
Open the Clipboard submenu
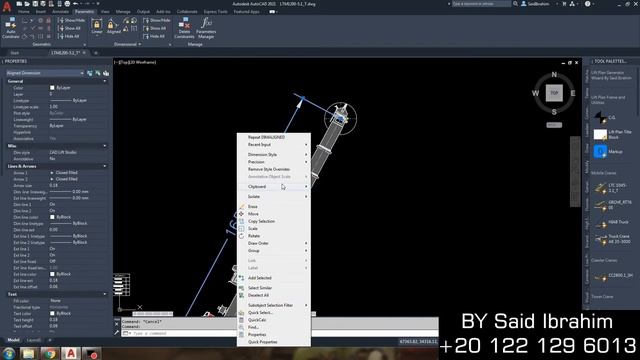273,187
